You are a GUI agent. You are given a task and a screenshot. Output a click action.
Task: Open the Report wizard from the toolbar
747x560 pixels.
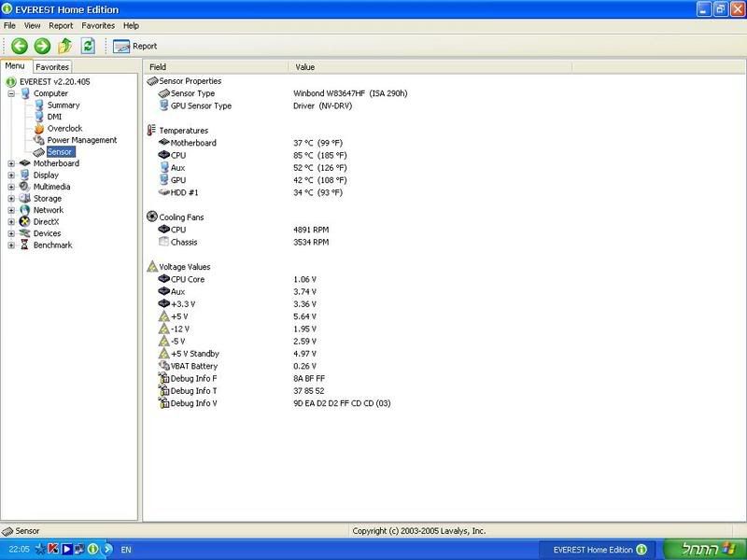coord(134,46)
